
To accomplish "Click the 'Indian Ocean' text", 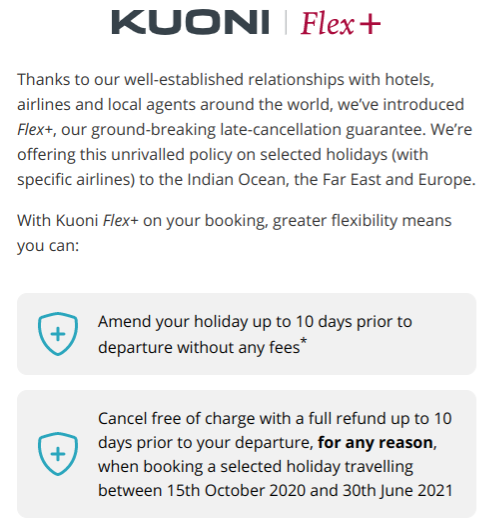I will (x=236, y=180).
